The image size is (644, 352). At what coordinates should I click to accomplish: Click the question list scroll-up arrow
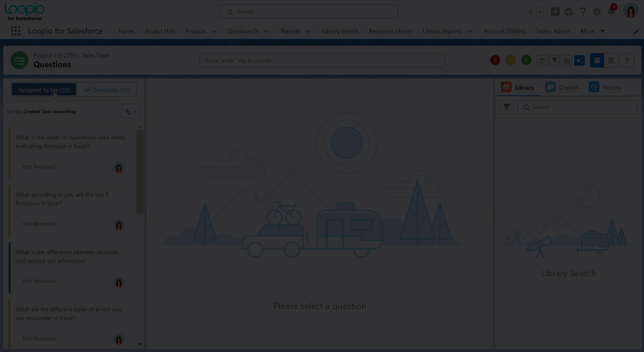tap(140, 126)
